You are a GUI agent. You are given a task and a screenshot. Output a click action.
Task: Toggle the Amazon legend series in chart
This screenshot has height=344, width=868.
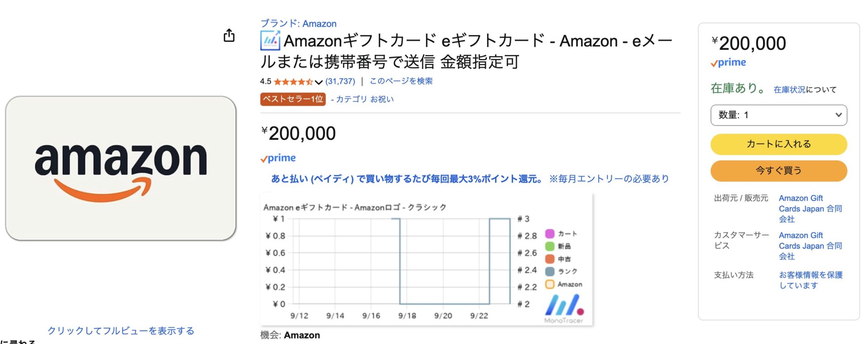point(564,284)
